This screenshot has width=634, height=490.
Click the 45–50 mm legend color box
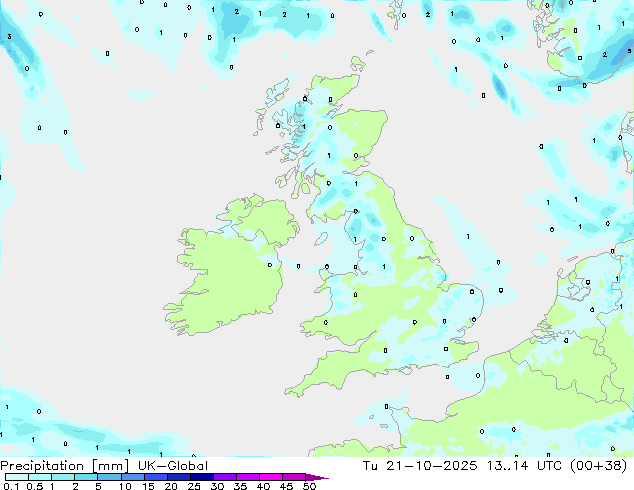[294, 477]
